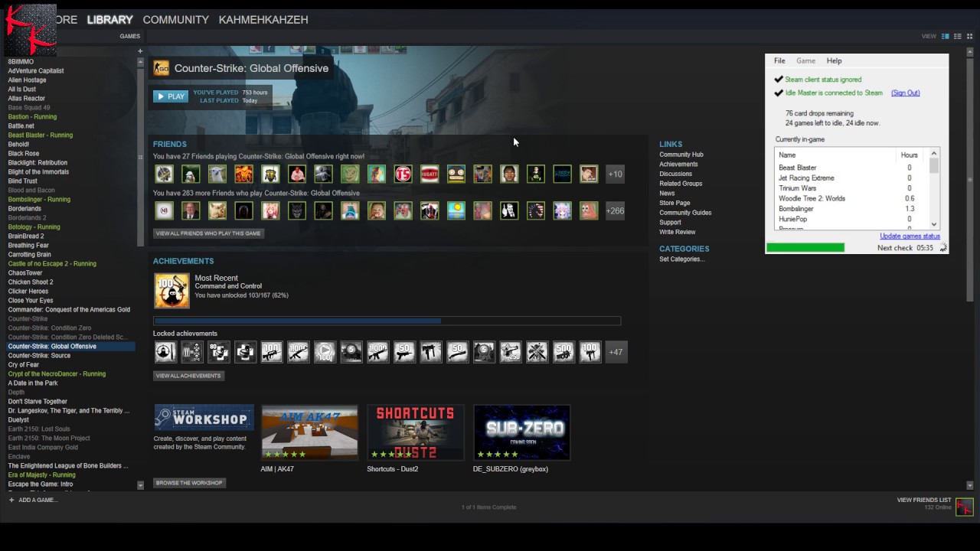Click the achievements progress bar
This screenshot has height=551, width=980.
pos(387,321)
